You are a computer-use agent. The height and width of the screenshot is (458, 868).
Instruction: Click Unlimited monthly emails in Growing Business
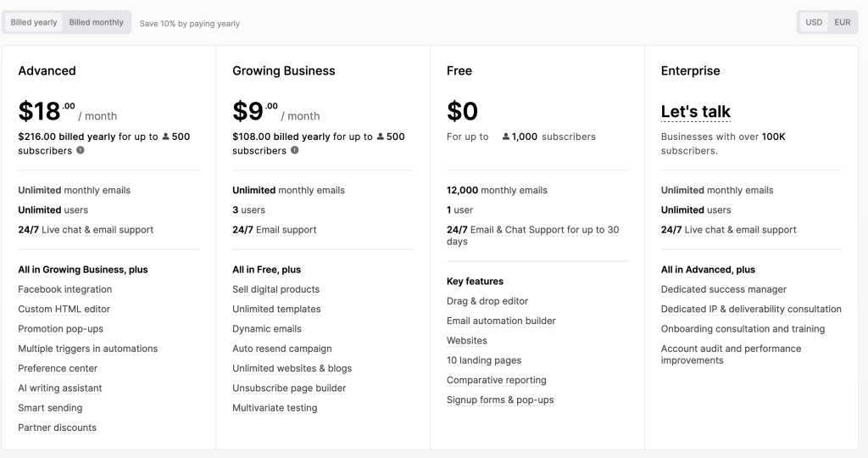click(x=288, y=190)
